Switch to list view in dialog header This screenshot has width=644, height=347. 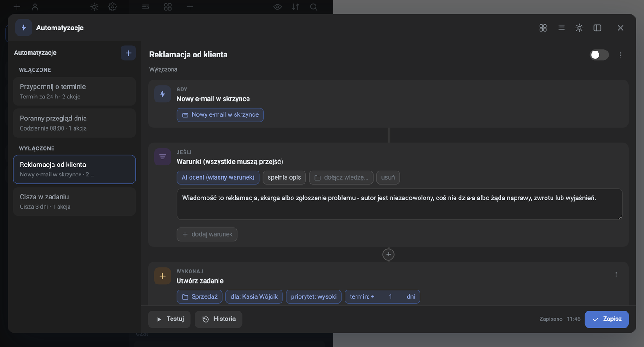561,28
